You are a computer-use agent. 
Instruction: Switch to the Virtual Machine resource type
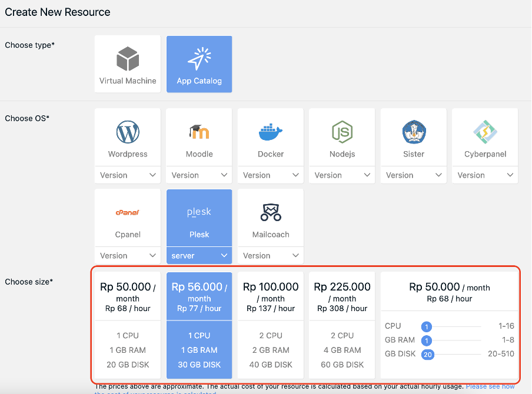pyautogui.click(x=127, y=64)
